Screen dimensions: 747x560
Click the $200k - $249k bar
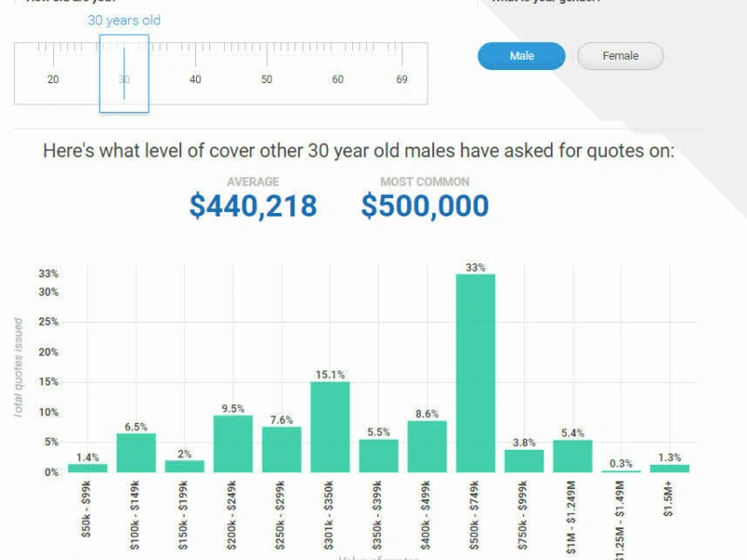[233, 443]
